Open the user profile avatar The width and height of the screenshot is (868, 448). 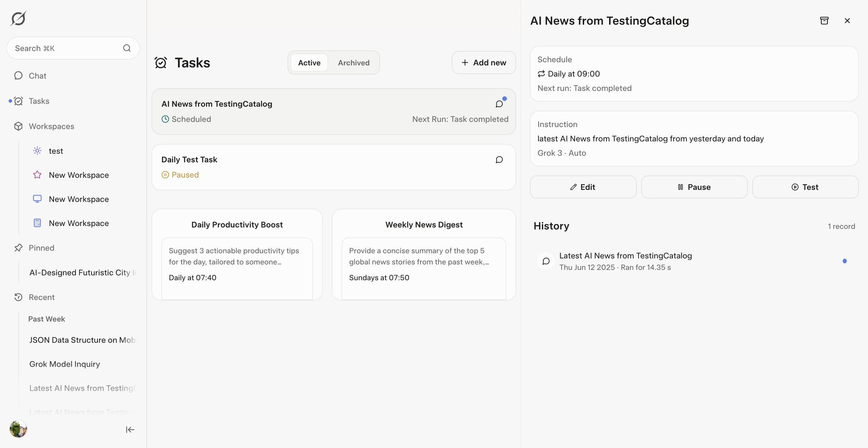coord(18,429)
